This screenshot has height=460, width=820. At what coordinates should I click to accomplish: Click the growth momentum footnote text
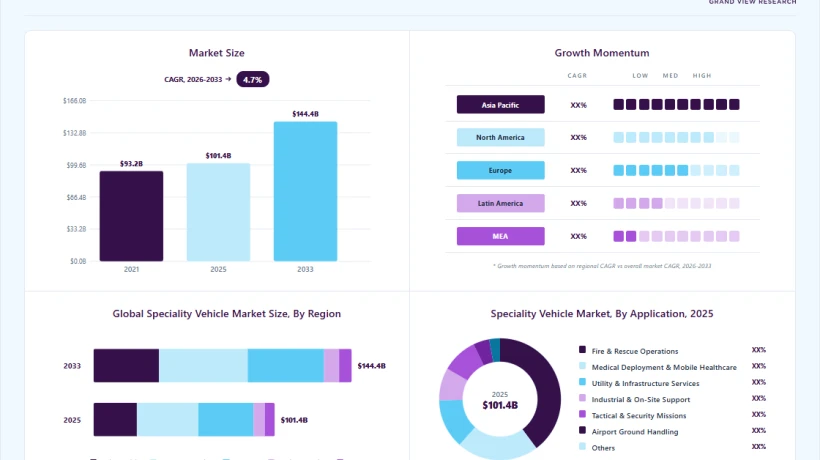click(x=602, y=266)
